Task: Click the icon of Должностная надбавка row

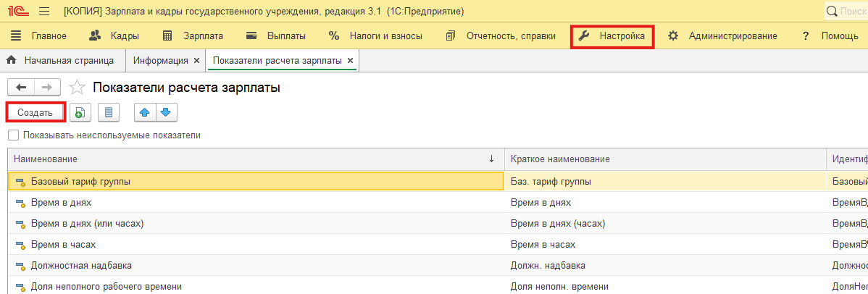Action: tap(20, 266)
